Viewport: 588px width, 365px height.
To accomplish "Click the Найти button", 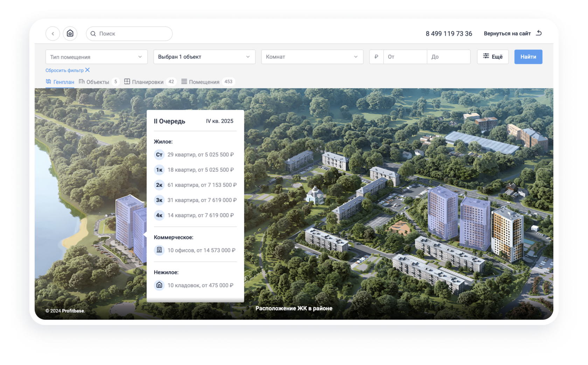I will click(x=528, y=57).
